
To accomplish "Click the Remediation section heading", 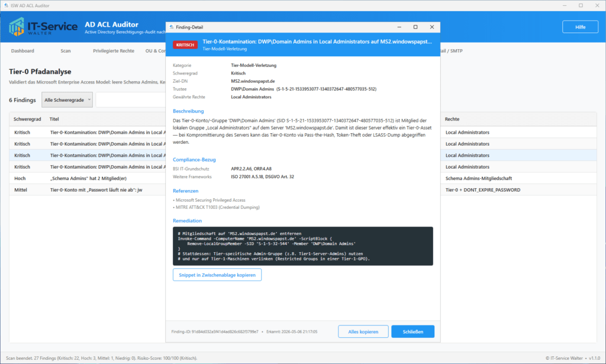I will coord(187,221).
